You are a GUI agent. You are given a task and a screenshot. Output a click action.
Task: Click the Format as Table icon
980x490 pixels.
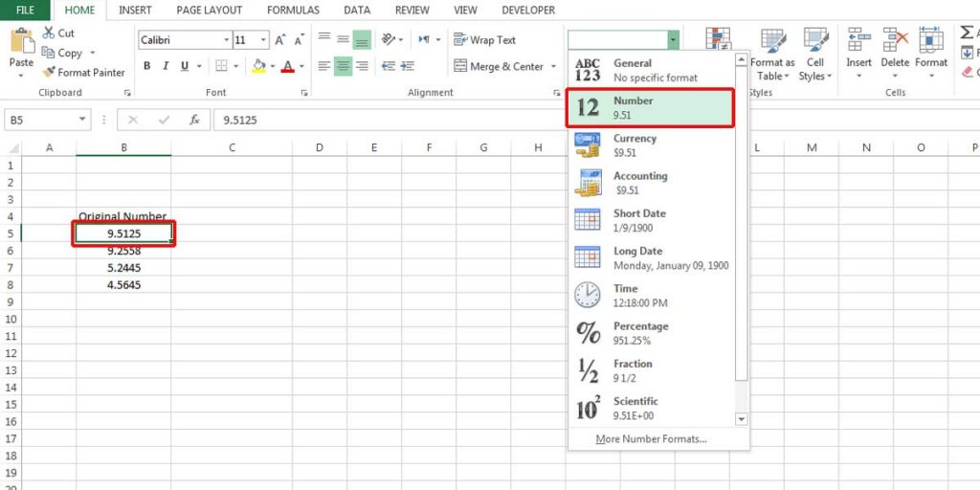point(773,41)
